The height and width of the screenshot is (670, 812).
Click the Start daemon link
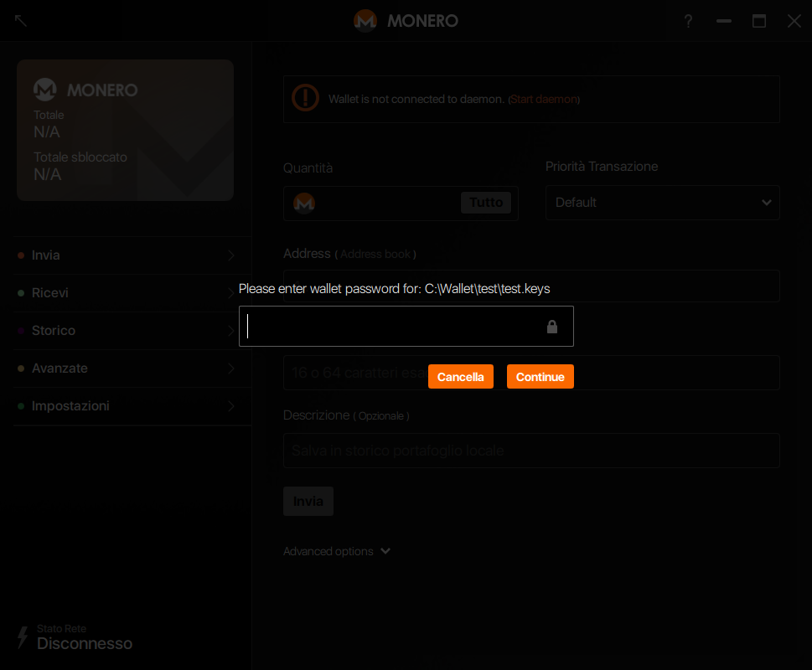pyautogui.click(x=544, y=100)
